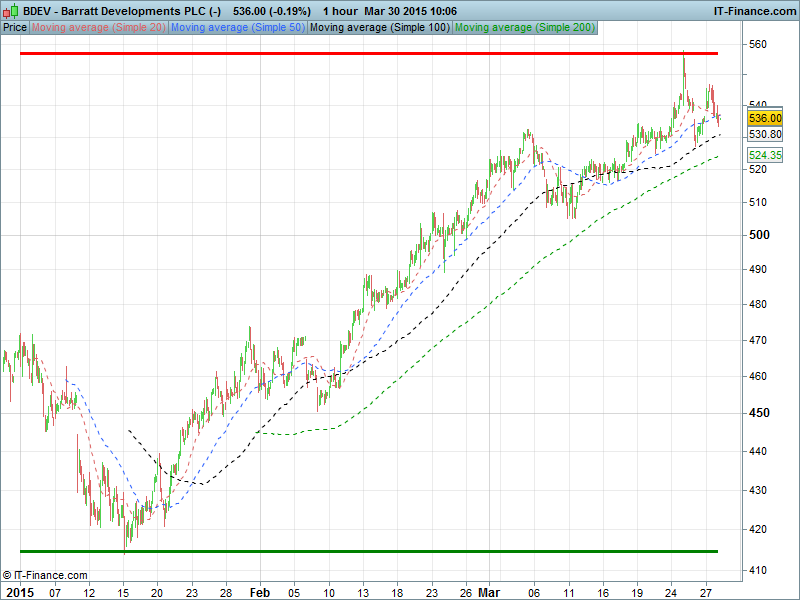Select the Moving average (Simple 20) label
Image resolution: width=800 pixels, height=600 pixels.
[x=99, y=27]
